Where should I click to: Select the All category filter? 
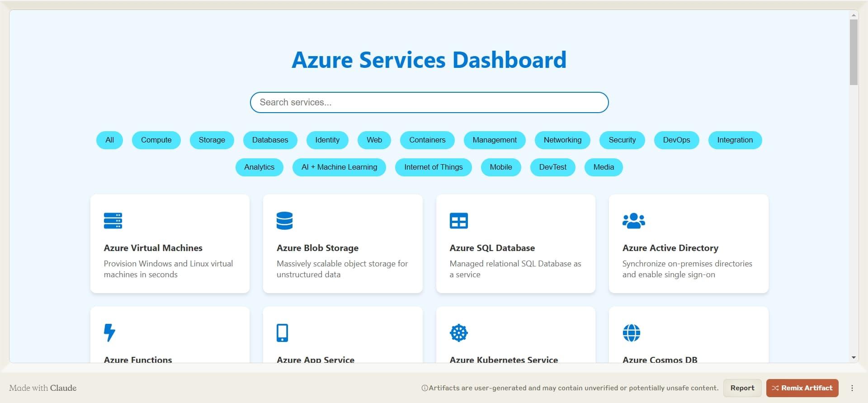point(109,140)
